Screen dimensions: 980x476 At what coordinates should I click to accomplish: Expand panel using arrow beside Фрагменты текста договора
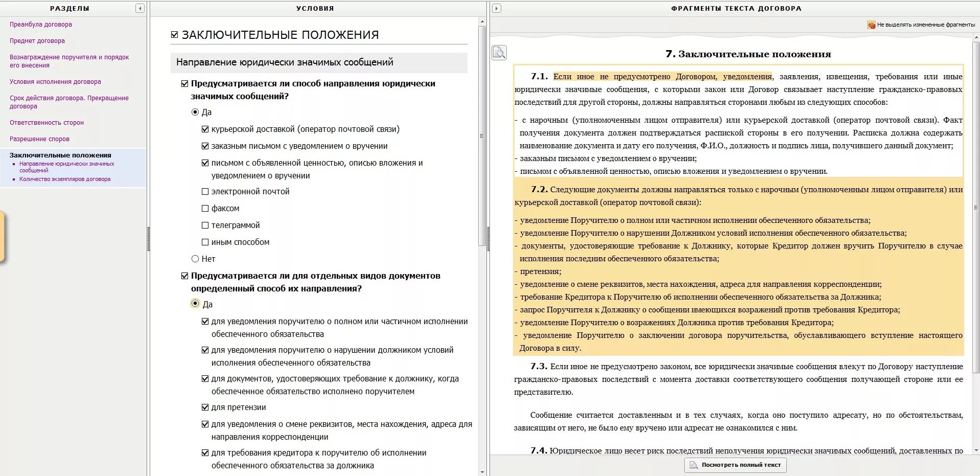pos(497,8)
